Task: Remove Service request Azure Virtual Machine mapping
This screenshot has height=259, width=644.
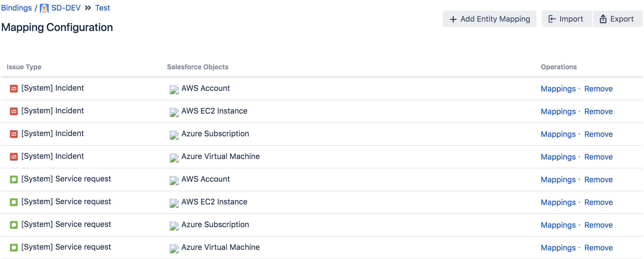Action: (x=598, y=248)
